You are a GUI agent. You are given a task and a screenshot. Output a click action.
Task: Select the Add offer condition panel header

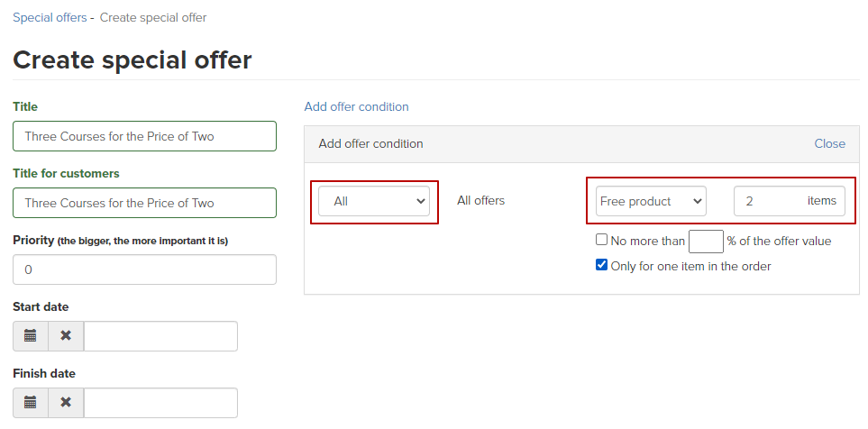click(x=581, y=144)
